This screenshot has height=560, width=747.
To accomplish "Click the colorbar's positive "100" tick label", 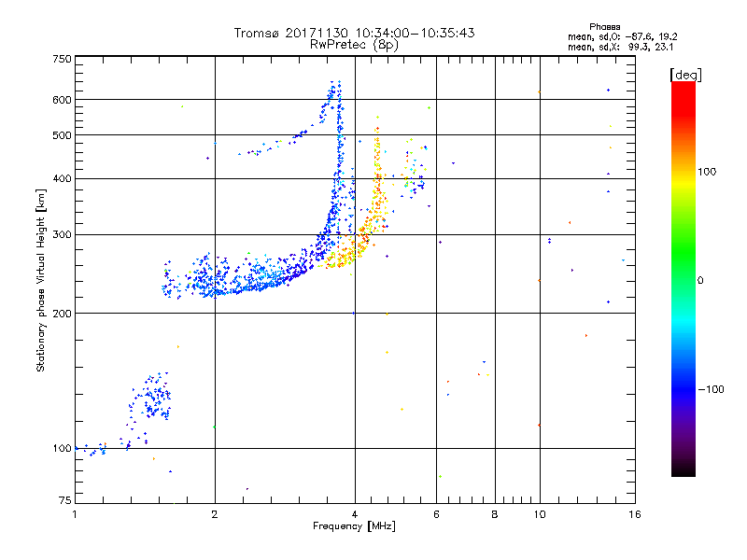I will pos(707,172).
